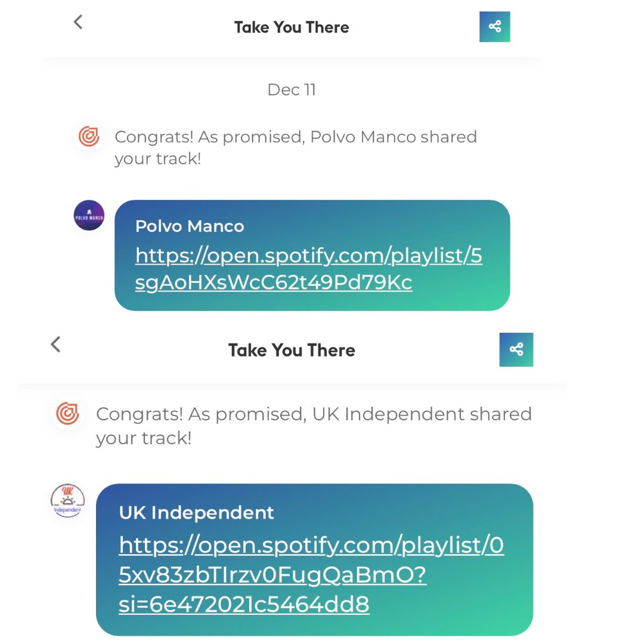The image size is (644, 644).
Task: Select the Polvo Manco name in the bubble
Action: 190,227
